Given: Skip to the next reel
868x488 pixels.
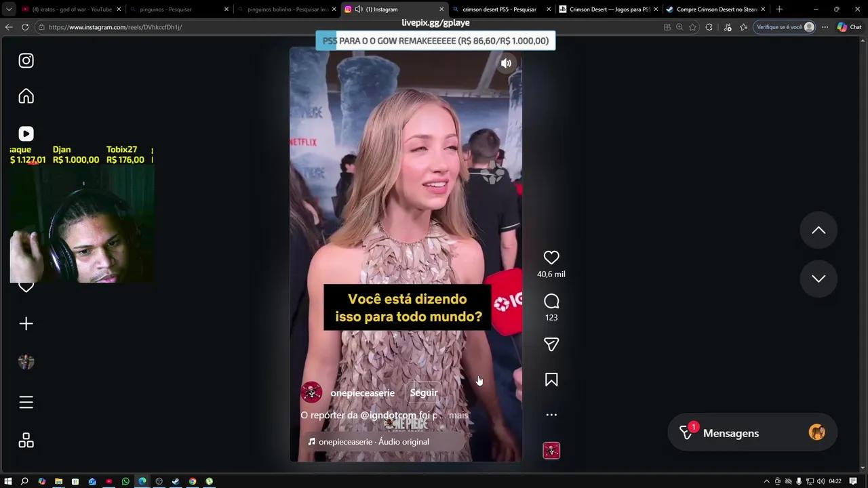Looking at the screenshot, I should point(818,279).
